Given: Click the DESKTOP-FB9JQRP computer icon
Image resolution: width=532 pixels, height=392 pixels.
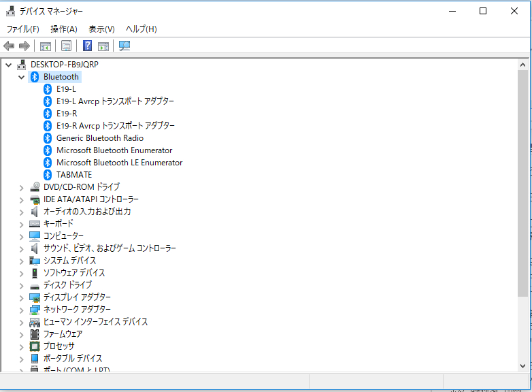Looking at the screenshot, I should 21,65.
